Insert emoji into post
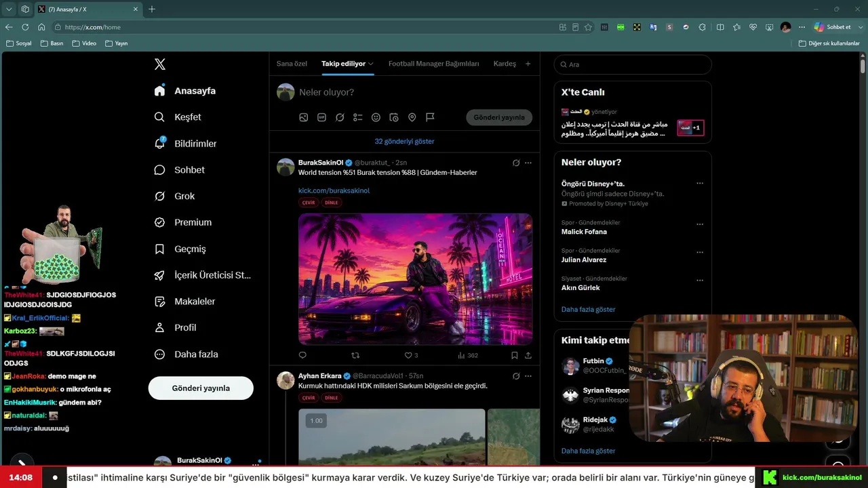Viewport: 868px width, 488px height. [376, 117]
